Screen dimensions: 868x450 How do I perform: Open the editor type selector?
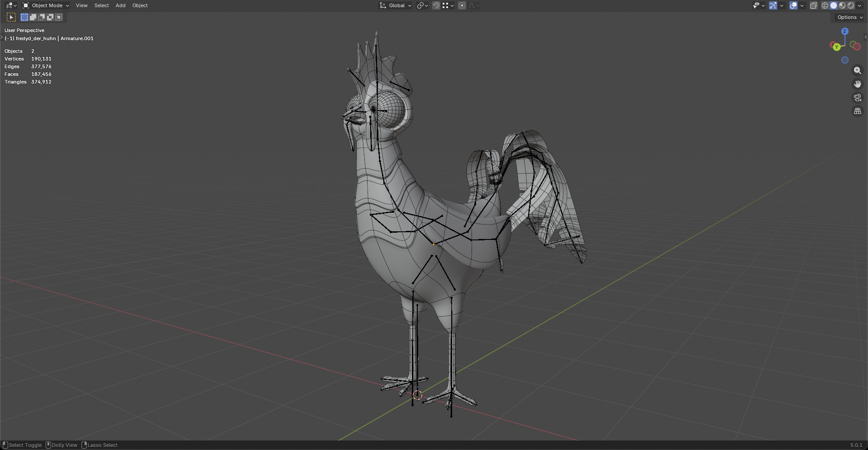(11, 5)
